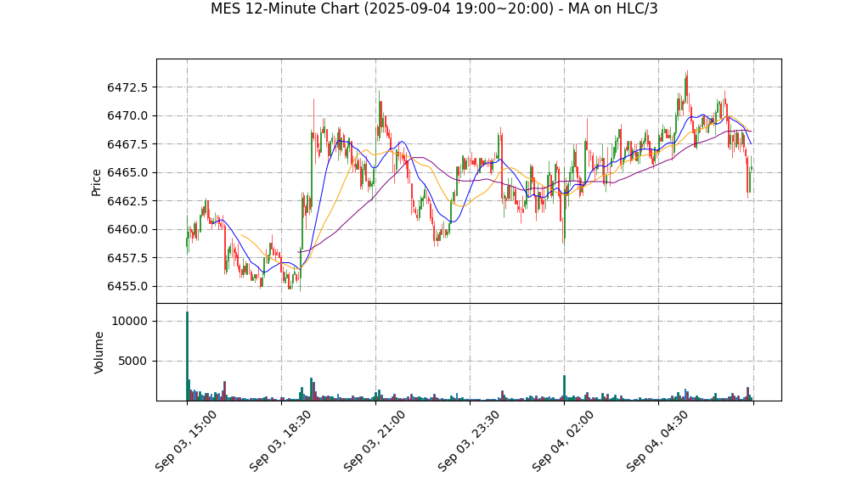Click the 6457.5 price axis label
This screenshot has height=488, width=868.
[x=127, y=258]
